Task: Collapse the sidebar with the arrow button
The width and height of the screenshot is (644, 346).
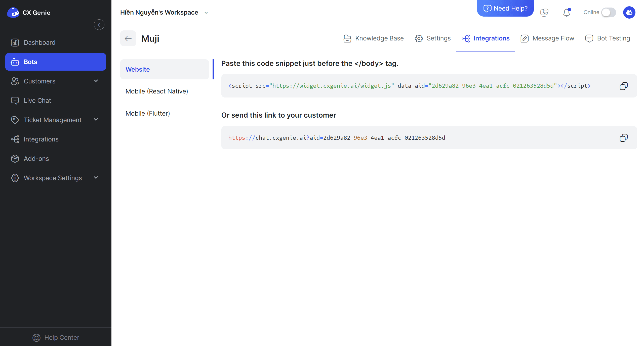Action: tap(99, 25)
